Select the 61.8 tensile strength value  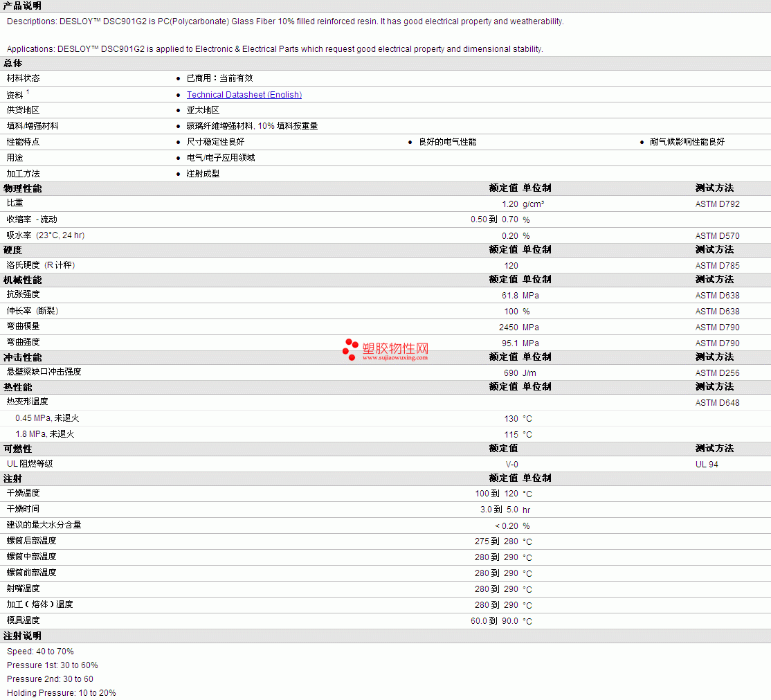[x=510, y=296]
